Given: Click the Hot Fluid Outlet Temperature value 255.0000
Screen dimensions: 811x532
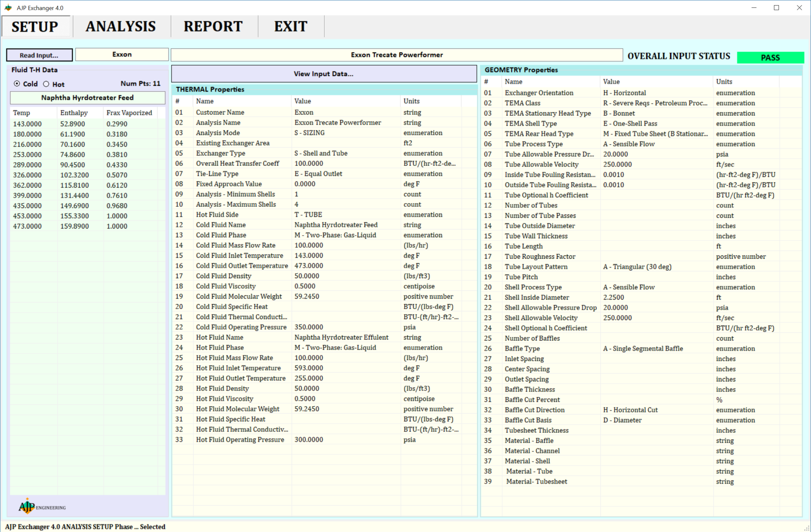Looking at the screenshot, I should [309, 378].
